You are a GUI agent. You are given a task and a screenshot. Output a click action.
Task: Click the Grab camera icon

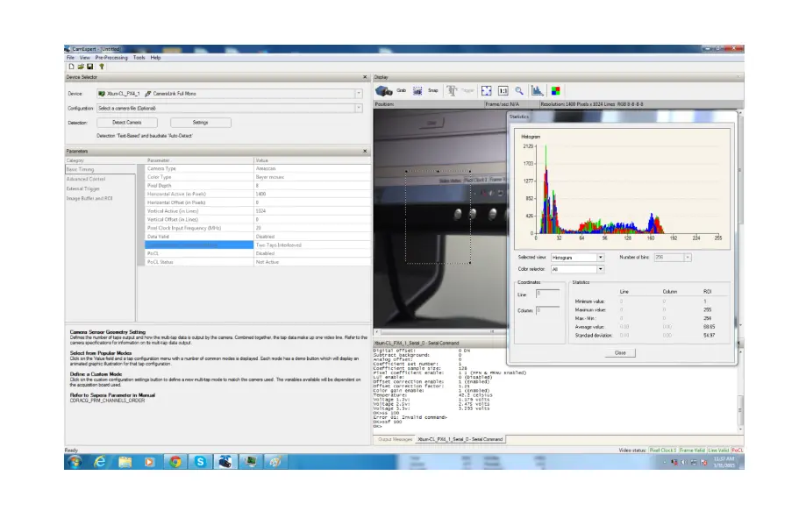pyautogui.click(x=384, y=90)
